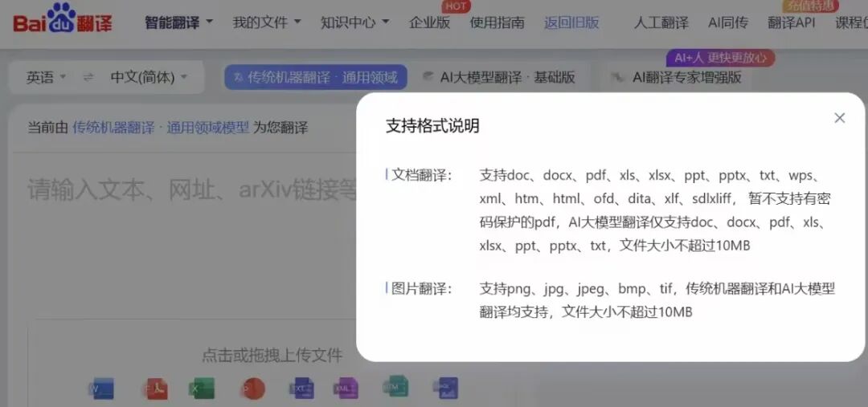Viewport: 868px width, 407px height.
Task: Click the AI+人 更快更放心 badge
Action: 720,58
